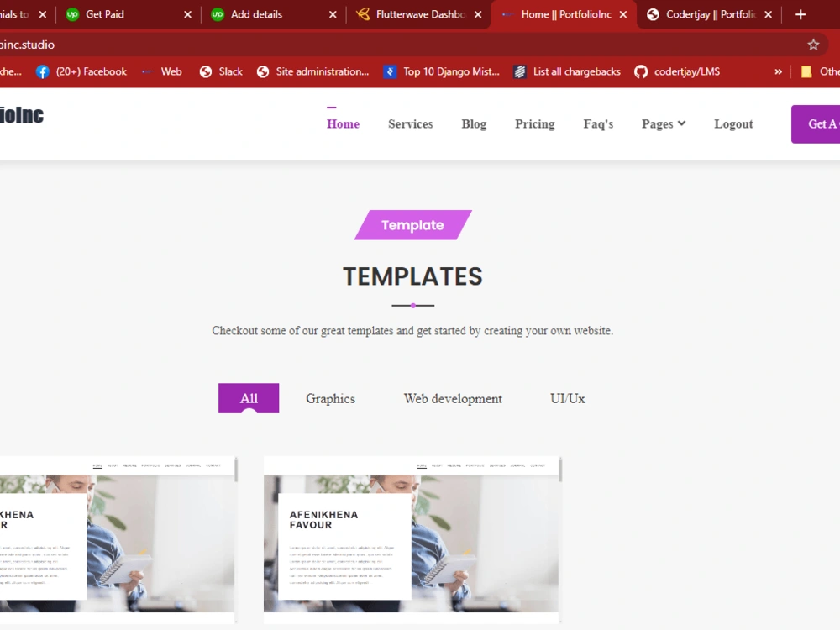Select the All template filter
This screenshot has height=630, width=840.
point(249,398)
